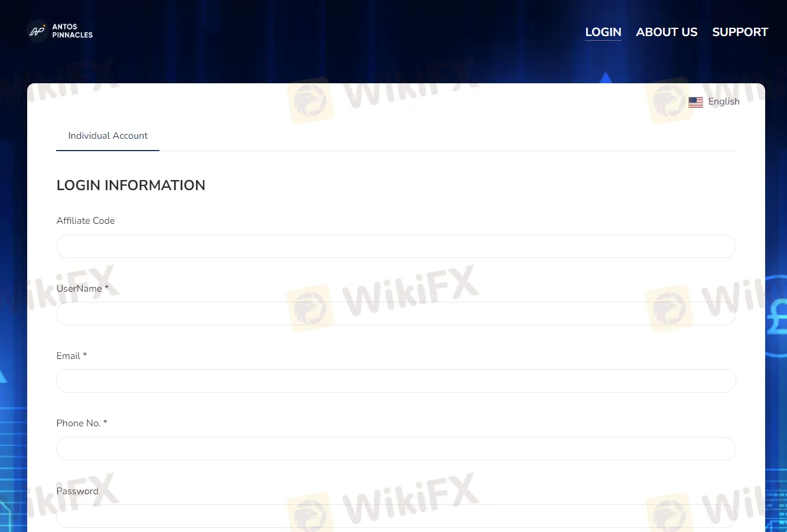Click the Antos Pinnacles logo icon
This screenshot has height=532, width=787.
[x=37, y=31]
